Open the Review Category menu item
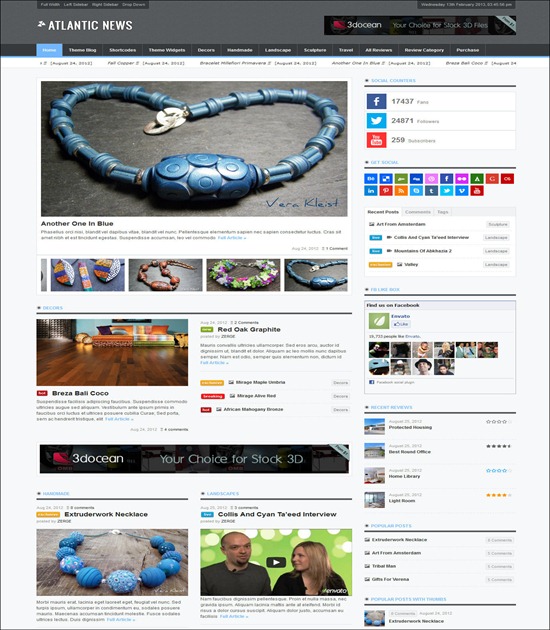Screen dimensions: 550x630 point(424,50)
